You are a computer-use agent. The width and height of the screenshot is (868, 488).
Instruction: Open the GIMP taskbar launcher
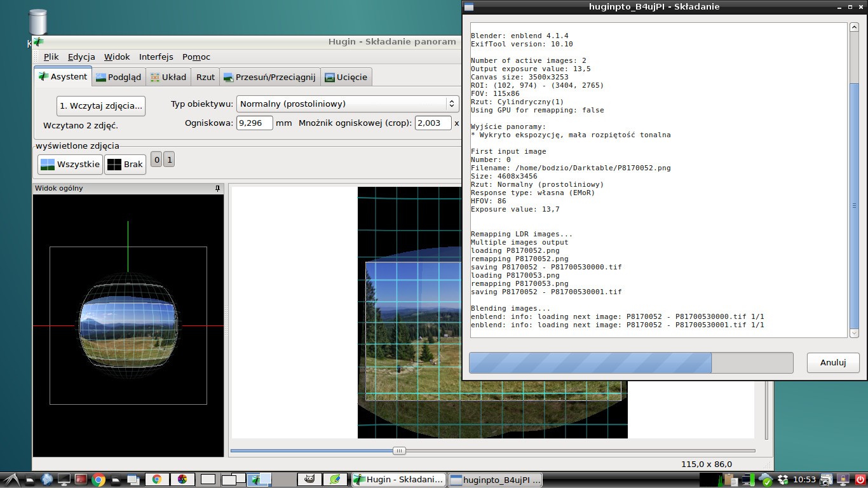[x=310, y=480]
